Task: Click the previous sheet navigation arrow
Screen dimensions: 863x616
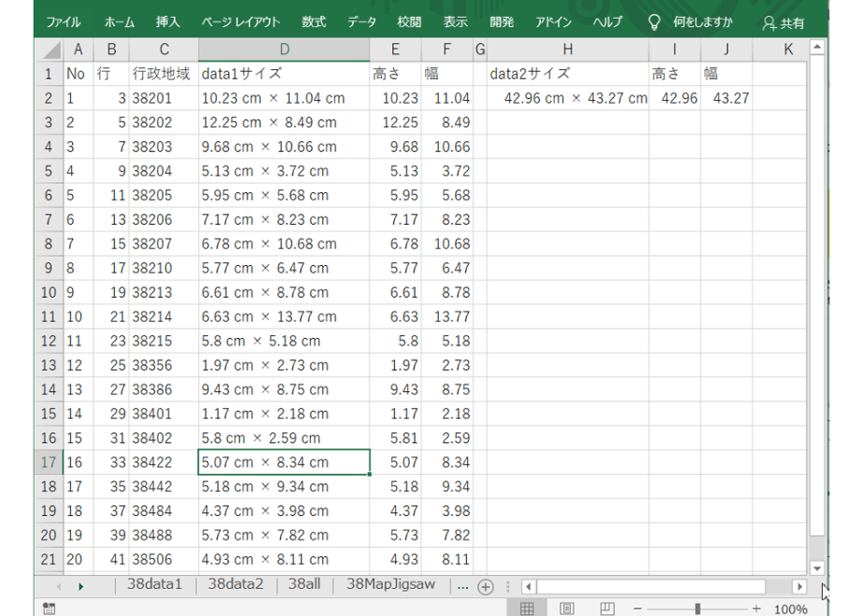Action: point(58,587)
